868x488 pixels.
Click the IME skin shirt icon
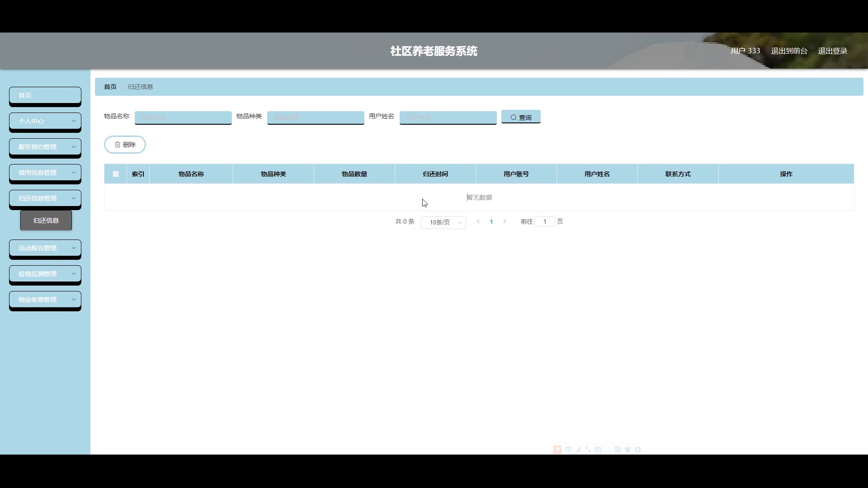627,450
